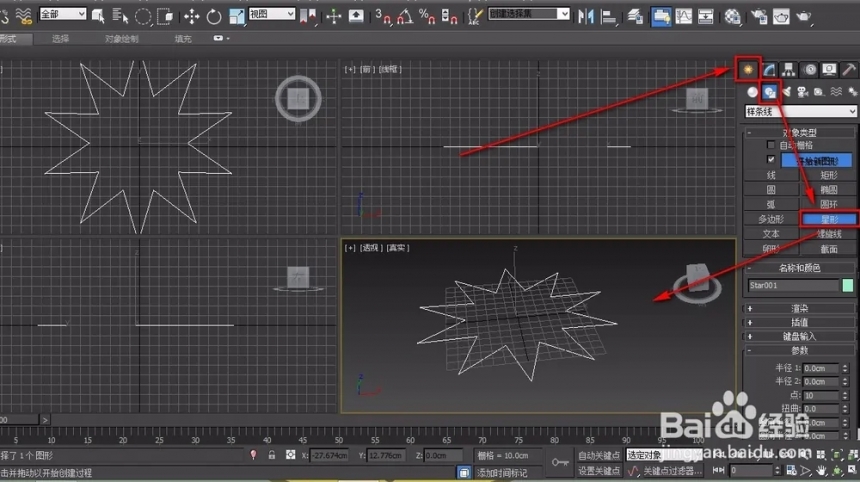The height and width of the screenshot is (482, 860).
Task: Expand the 键盘输入 rollout
Action: (800, 336)
